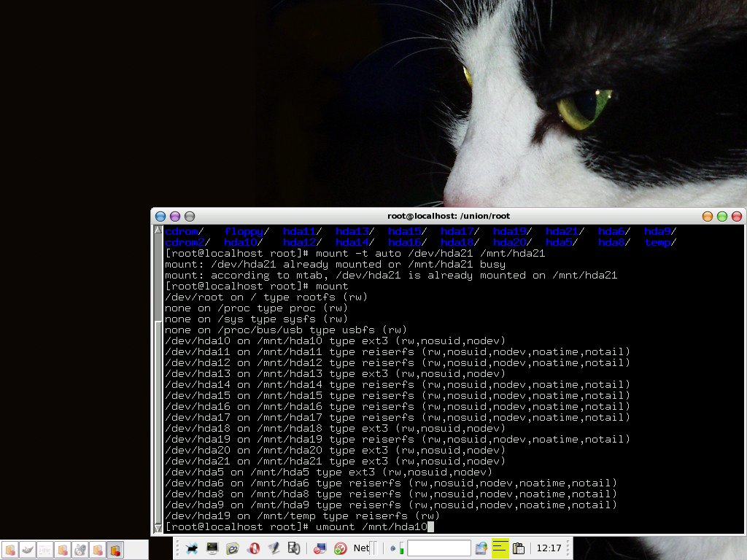Click the blue 'cdrom2/' directory name
The image size is (747, 560).
[x=187, y=242]
